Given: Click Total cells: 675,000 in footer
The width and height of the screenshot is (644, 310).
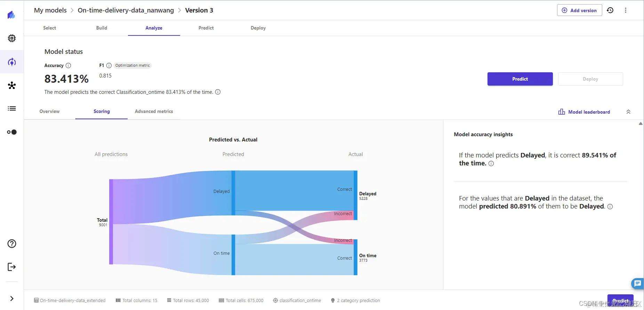Looking at the screenshot, I should pos(241,300).
